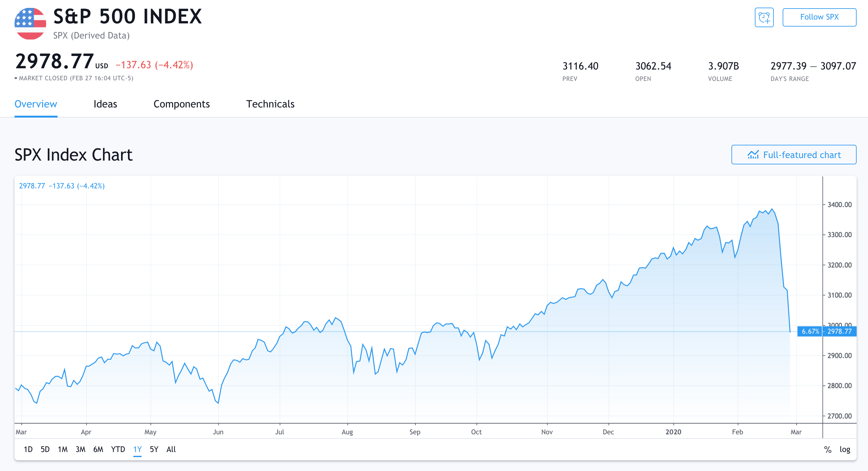Set chart range to 3M
The height and width of the screenshot is (471, 868).
pos(80,449)
